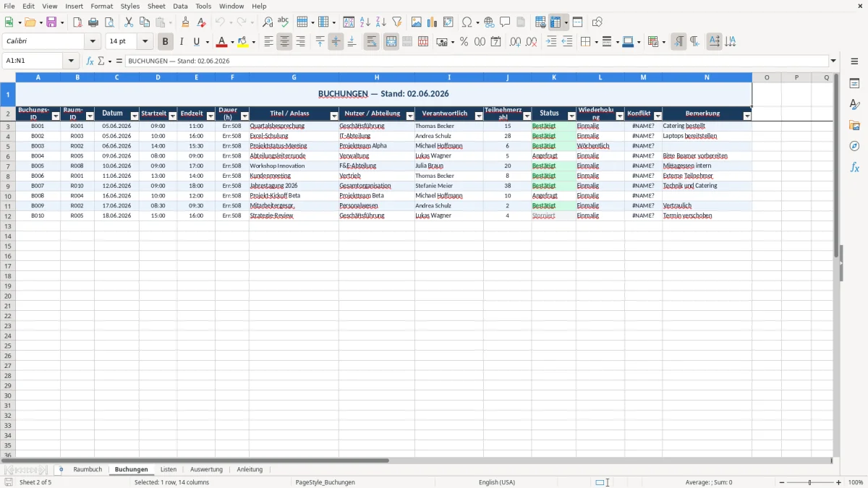The height and width of the screenshot is (488, 868).
Task: Toggle Align Left
Action: point(268,42)
